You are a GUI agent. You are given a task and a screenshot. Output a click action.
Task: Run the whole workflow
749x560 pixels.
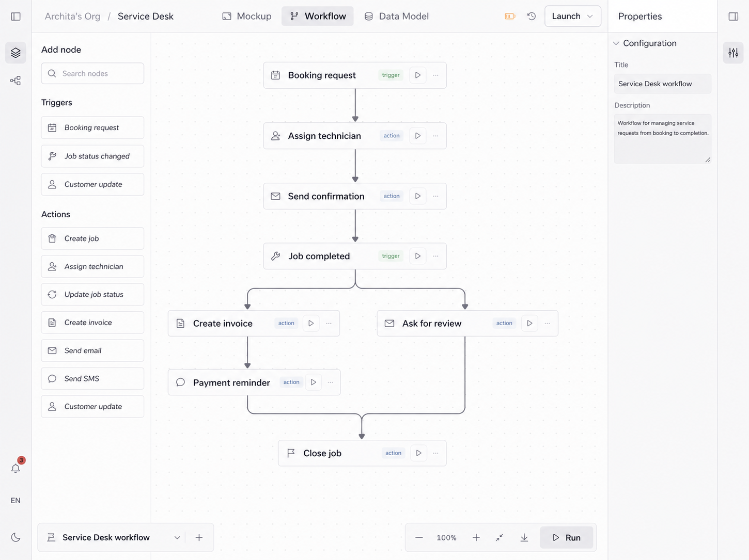tap(566, 537)
